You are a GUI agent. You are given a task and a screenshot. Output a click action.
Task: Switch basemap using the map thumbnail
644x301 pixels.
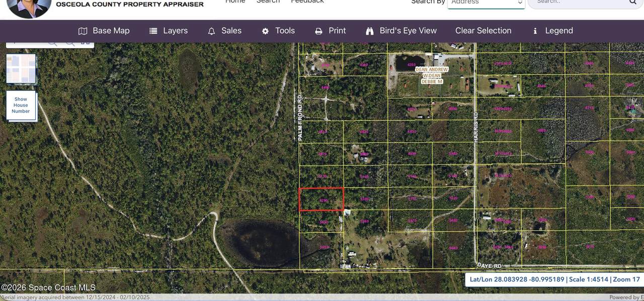[21, 69]
